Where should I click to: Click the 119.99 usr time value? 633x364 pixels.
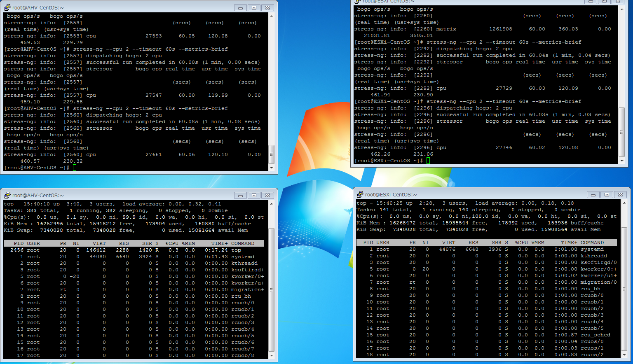pos(218,95)
